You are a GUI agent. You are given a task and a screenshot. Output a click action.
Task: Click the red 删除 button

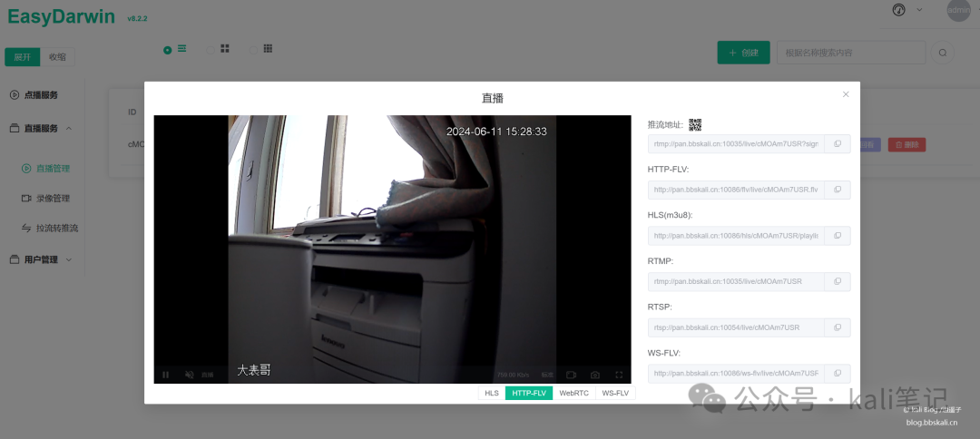click(x=906, y=144)
